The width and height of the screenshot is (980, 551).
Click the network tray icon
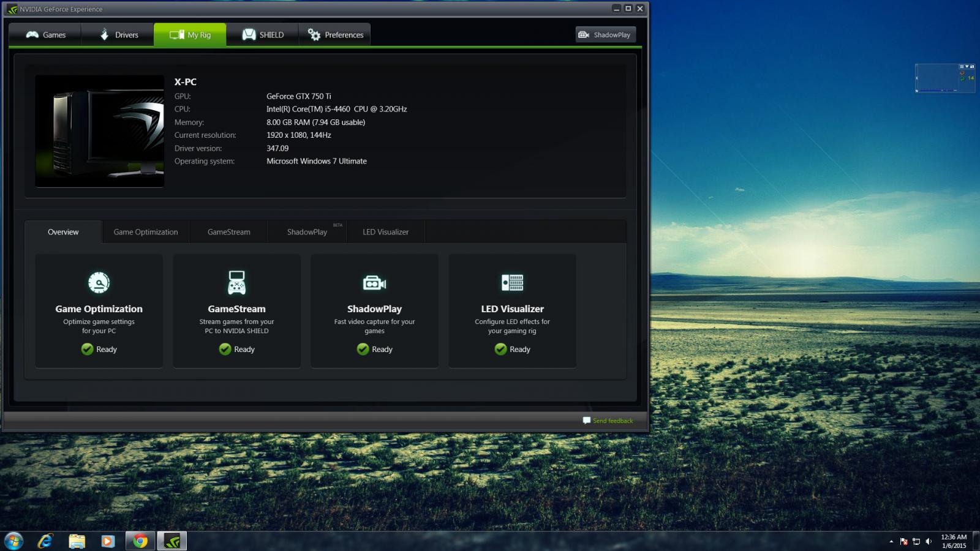tap(916, 541)
